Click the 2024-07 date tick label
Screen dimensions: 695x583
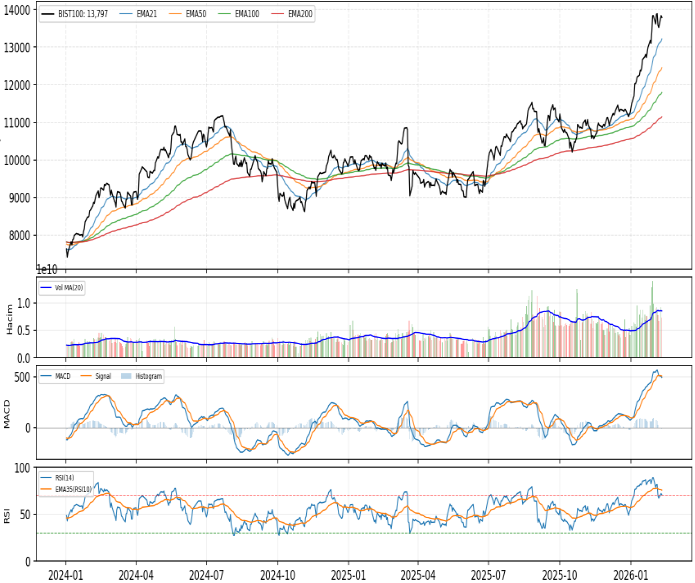pyautogui.click(x=206, y=576)
